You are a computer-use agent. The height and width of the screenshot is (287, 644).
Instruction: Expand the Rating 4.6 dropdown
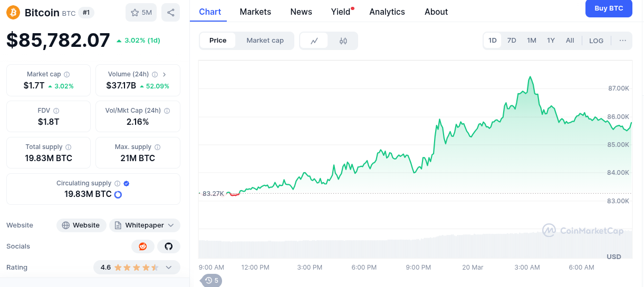[137, 268]
